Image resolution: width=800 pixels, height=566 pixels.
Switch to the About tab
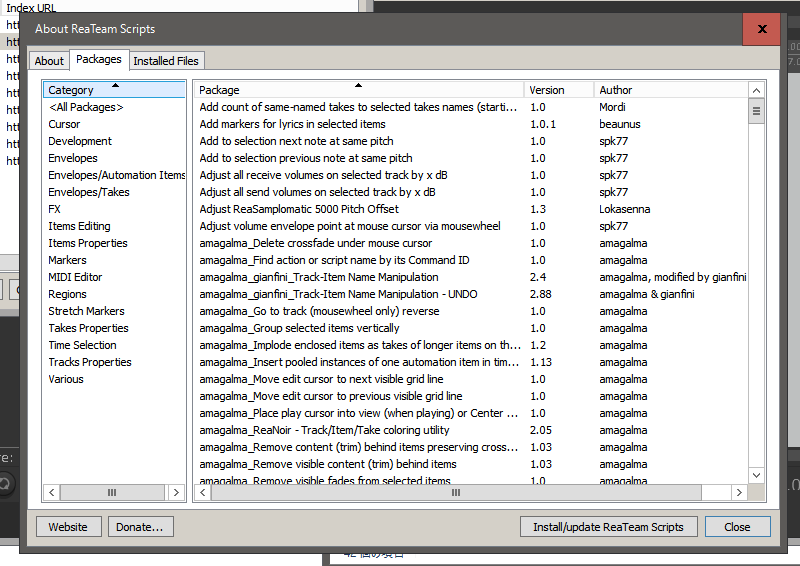(x=49, y=61)
